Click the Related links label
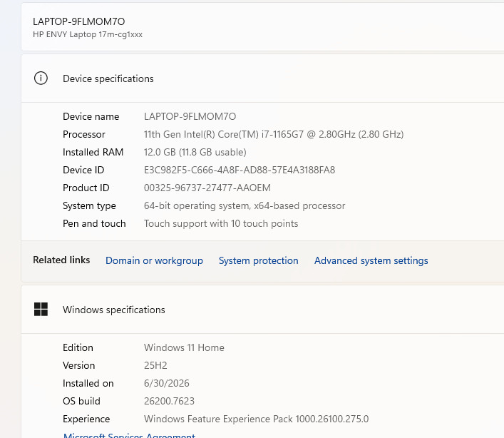 tap(61, 260)
